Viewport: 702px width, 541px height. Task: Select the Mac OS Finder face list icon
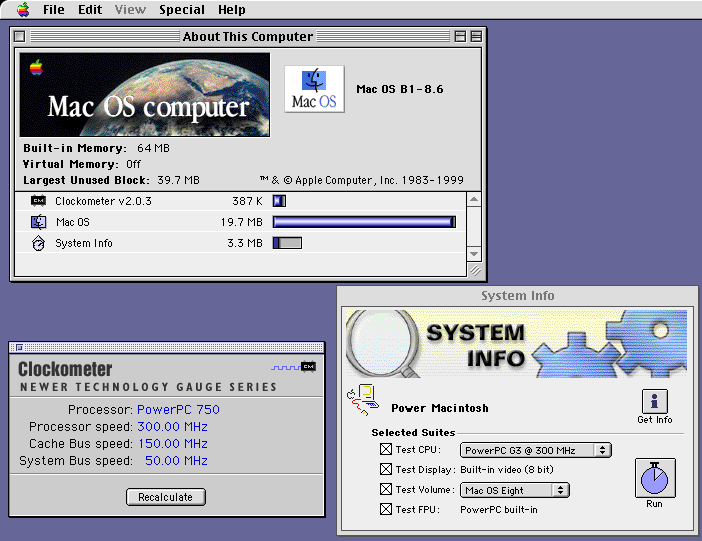[x=39, y=222]
